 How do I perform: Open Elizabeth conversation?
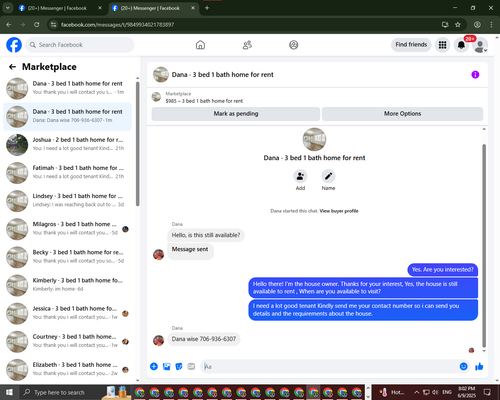[67, 370]
